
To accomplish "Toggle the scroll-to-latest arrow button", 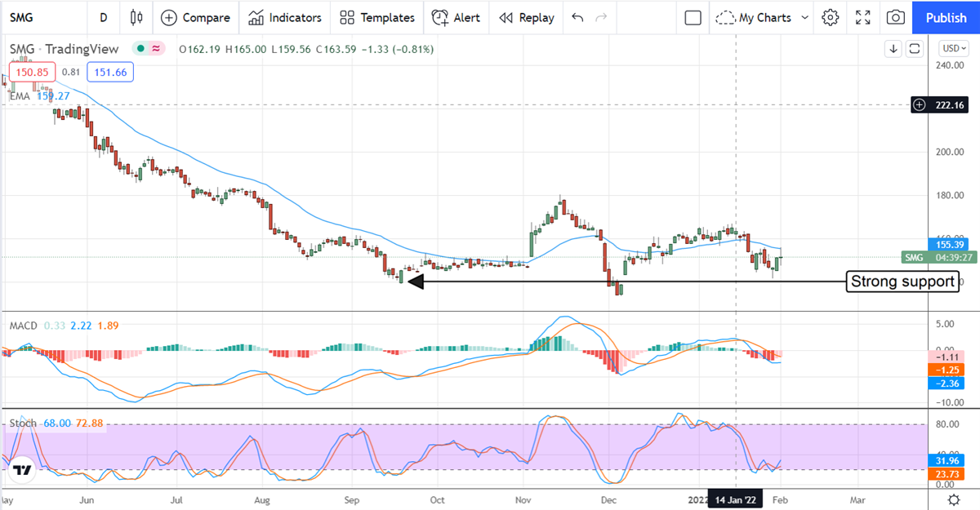I will click(893, 49).
